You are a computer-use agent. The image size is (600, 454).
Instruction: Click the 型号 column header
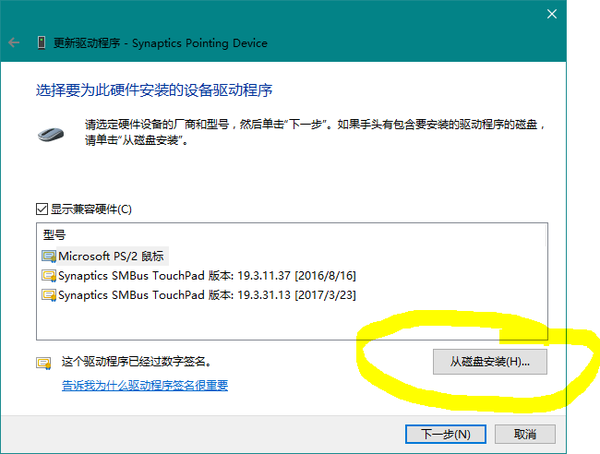(54, 235)
